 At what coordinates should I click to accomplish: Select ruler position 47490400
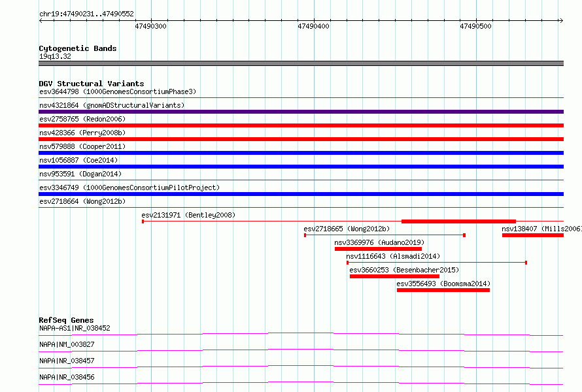pyautogui.click(x=313, y=26)
